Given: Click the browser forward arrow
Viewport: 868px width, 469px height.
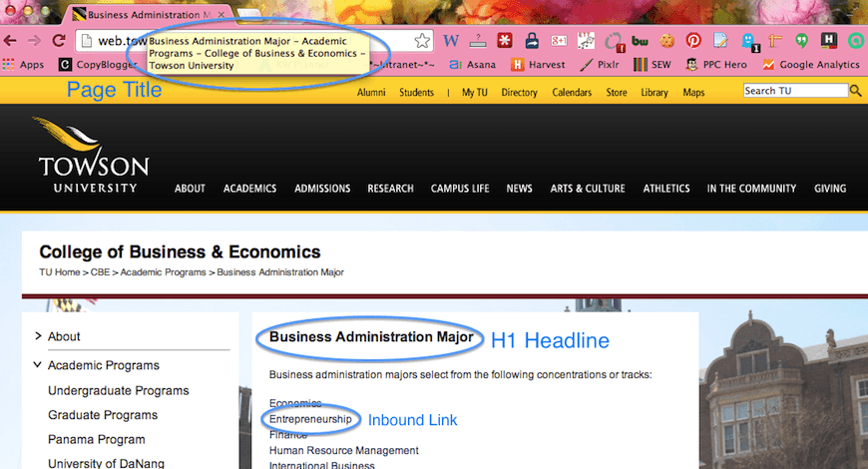Looking at the screenshot, I should (x=34, y=41).
